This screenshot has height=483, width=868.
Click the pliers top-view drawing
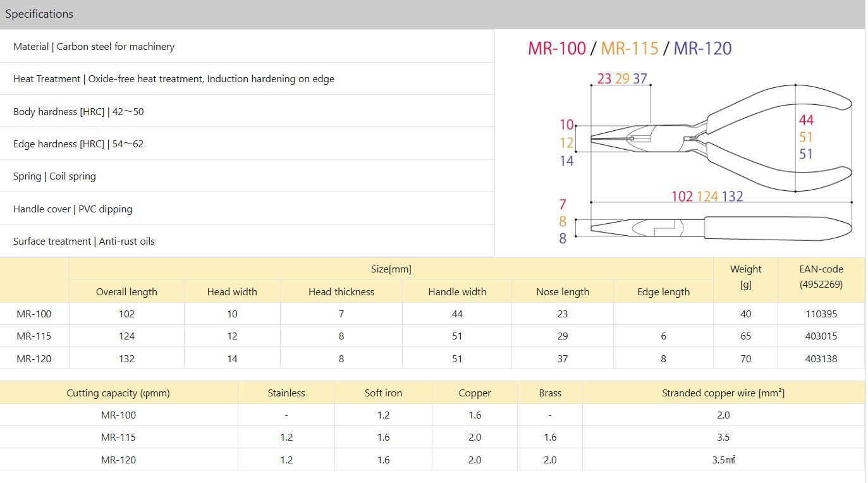(x=721, y=226)
